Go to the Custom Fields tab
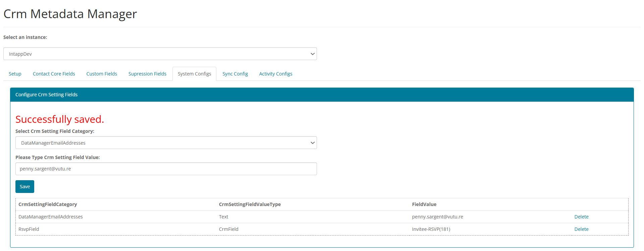644x251 pixels. 102,74
